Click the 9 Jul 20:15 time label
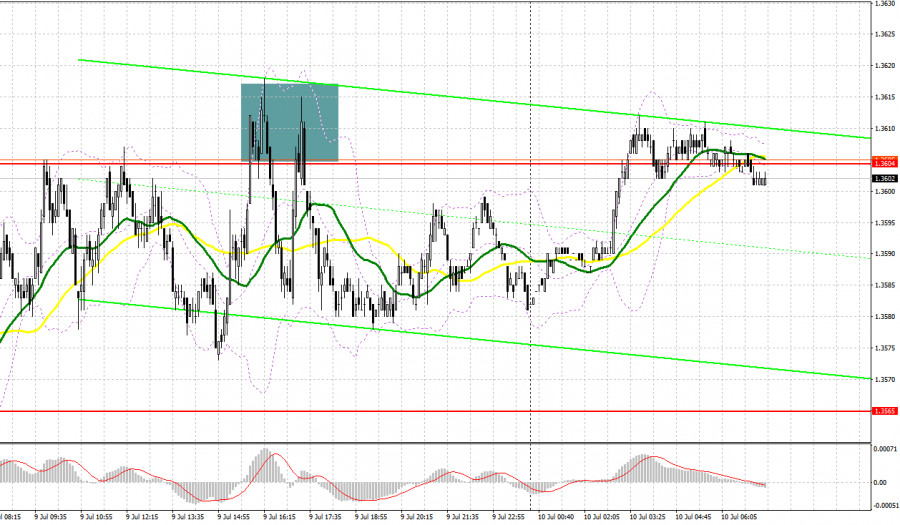 [417, 517]
